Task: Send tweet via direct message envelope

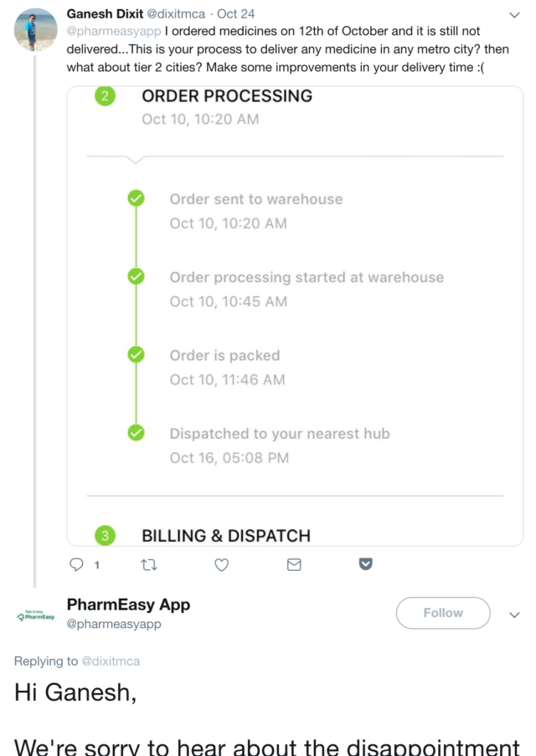Action: point(294,565)
